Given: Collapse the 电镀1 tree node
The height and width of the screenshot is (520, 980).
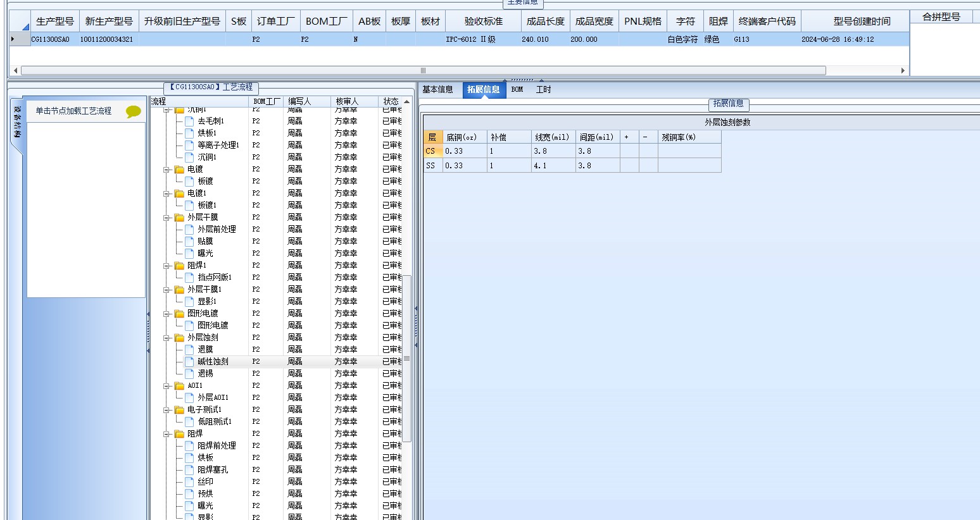Looking at the screenshot, I should click(167, 194).
